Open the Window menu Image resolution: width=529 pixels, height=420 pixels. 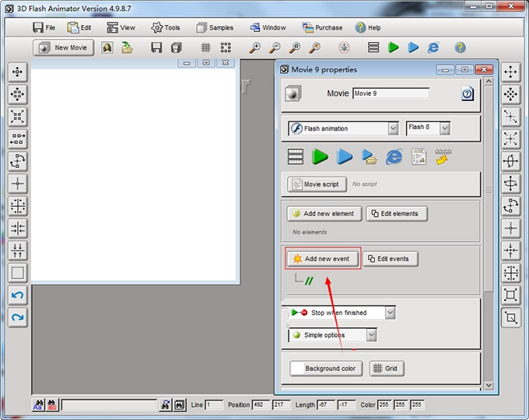coord(268,28)
